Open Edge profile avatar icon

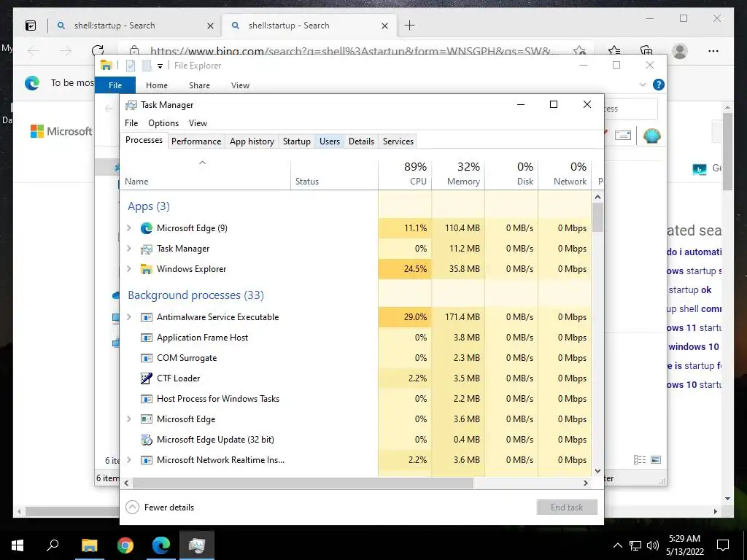coord(680,50)
